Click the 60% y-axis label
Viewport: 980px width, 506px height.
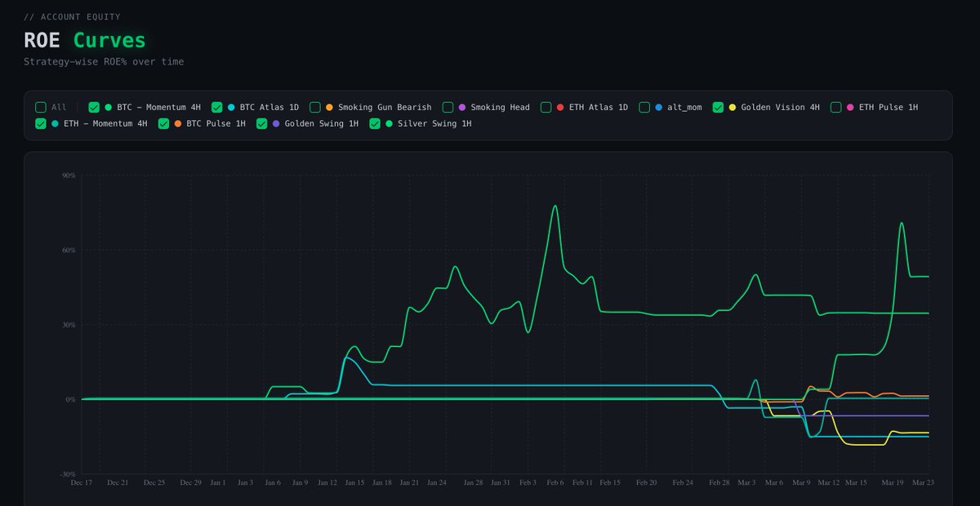[x=69, y=251]
